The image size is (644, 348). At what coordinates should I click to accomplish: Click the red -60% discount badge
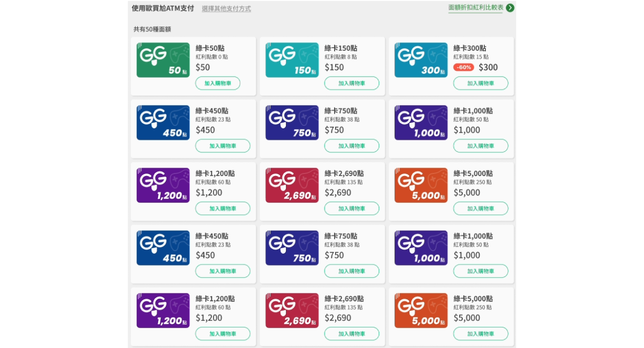click(464, 67)
